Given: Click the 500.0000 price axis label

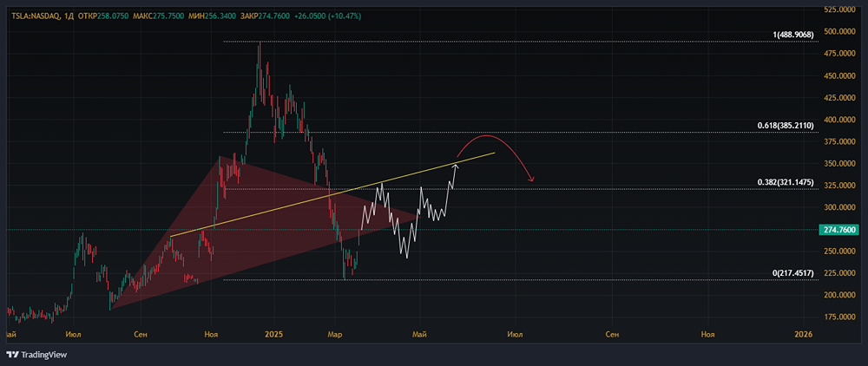Looking at the screenshot, I should point(839,31).
